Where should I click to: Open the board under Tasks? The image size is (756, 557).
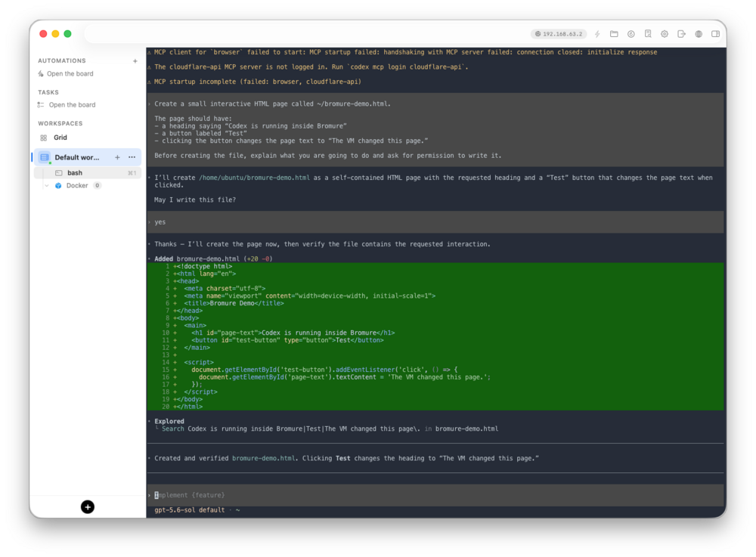click(72, 104)
